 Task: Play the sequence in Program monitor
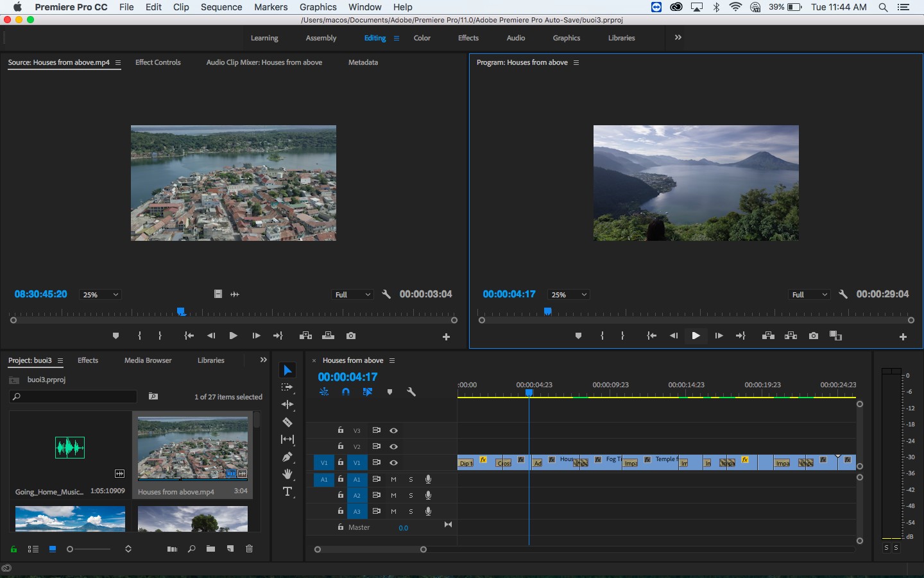pyautogui.click(x=696, y=336)
